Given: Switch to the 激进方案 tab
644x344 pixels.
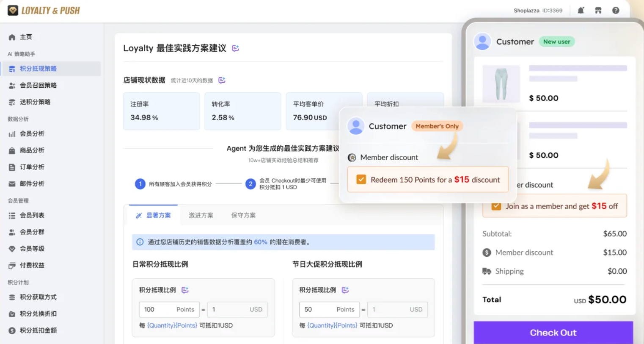Looking at the screenshot, I should (201, 215).
